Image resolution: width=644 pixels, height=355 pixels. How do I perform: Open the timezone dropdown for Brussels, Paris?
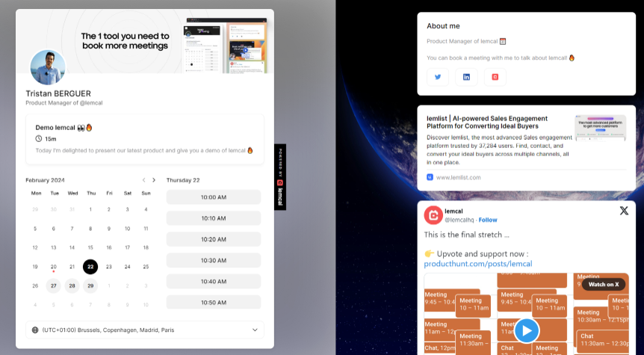(145, 330)
